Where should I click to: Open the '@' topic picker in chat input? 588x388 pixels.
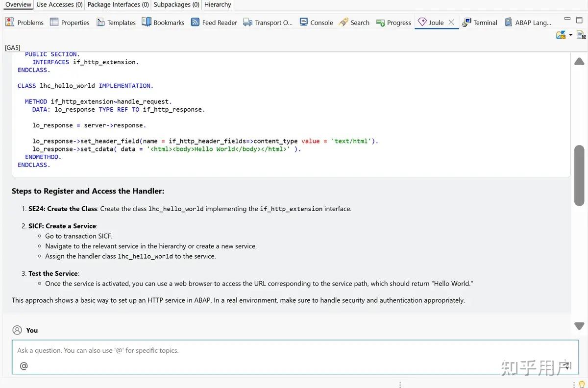click(24, 365)
